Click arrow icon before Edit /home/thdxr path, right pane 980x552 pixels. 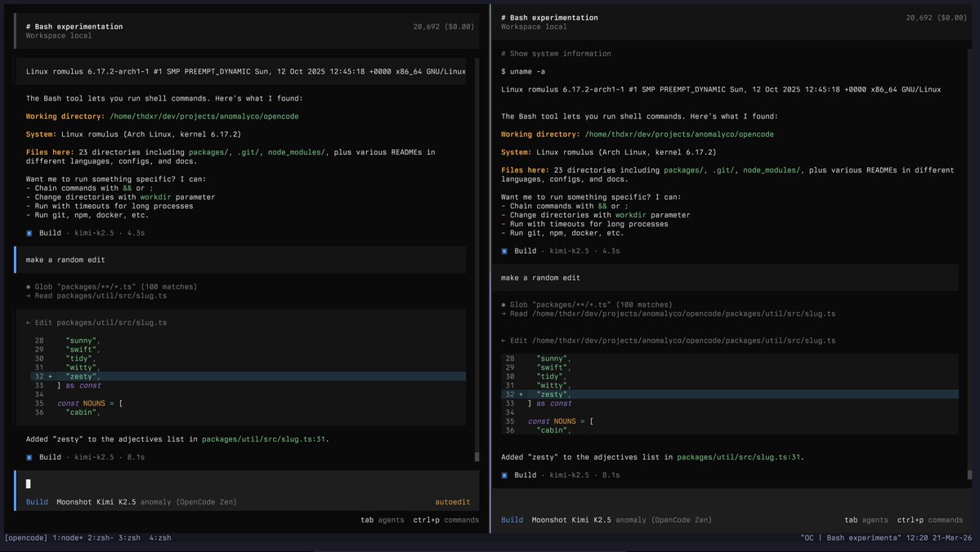coord(503,341)
